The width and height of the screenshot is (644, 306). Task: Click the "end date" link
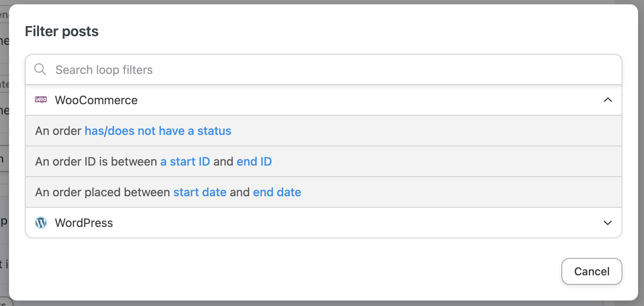[277, 192]
